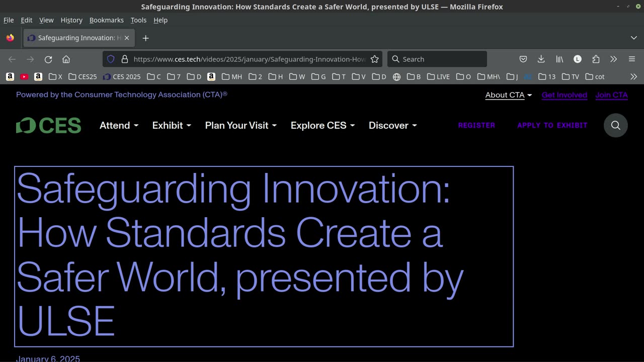Open the Edit menu
Image resolution: width=644 pixels, height=362 pixels.
[x=27, y=20]
